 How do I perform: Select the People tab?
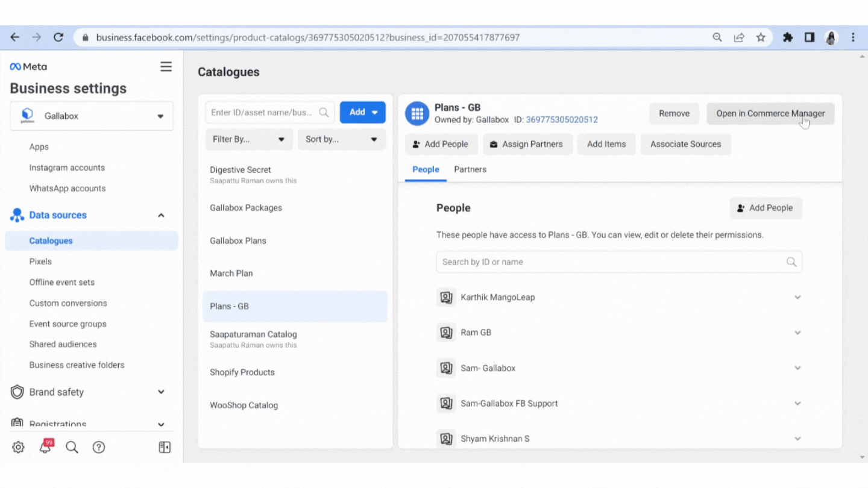point(426,169)
